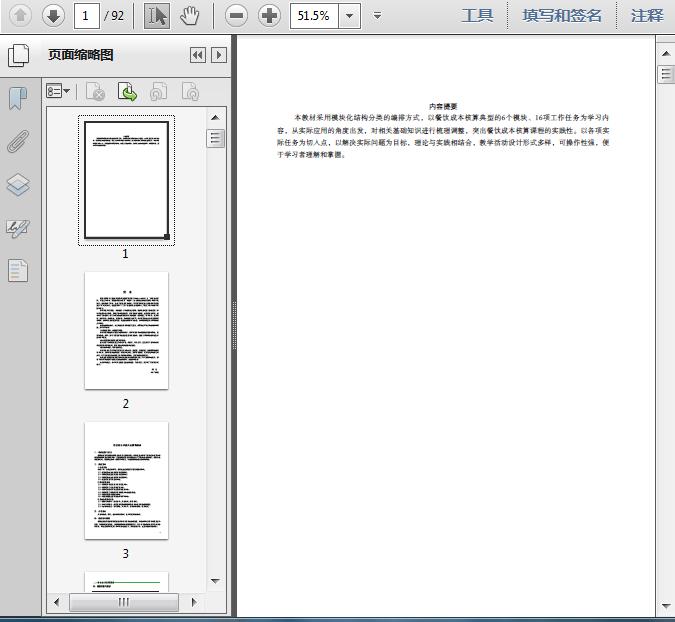This screenshot has width=675, height=622.
Task: Open the attachments paperclip panel
Action: click(18, 141)
